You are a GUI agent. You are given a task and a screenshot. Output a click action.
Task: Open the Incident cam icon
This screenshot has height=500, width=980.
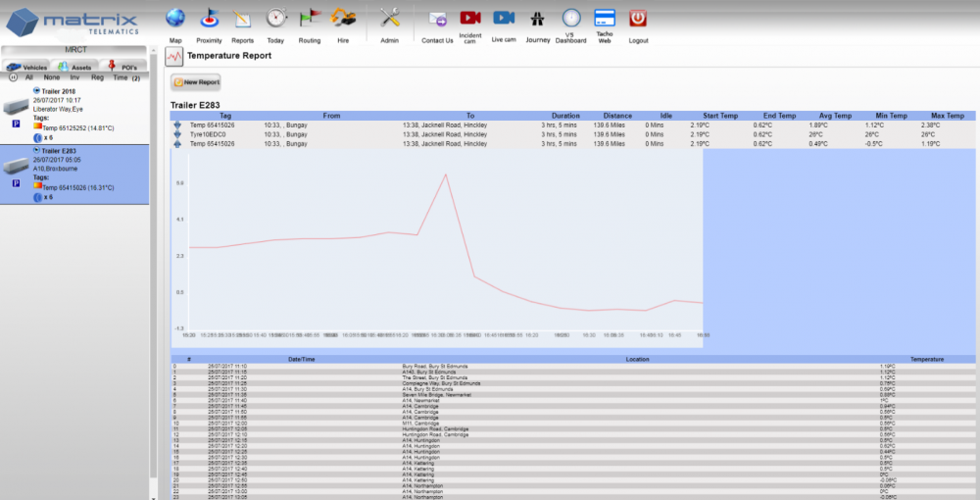pyautogui.click(x=470, y=18)
